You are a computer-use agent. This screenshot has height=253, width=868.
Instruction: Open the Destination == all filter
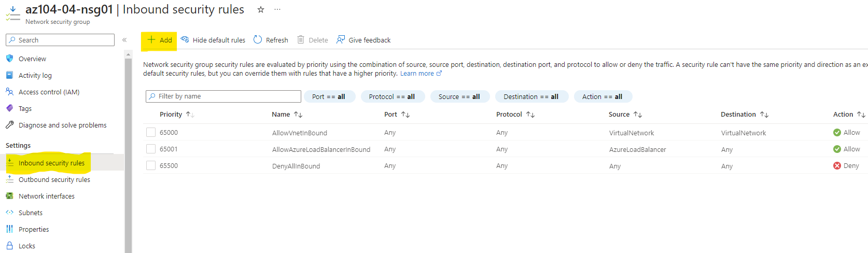tap(531, 96)
